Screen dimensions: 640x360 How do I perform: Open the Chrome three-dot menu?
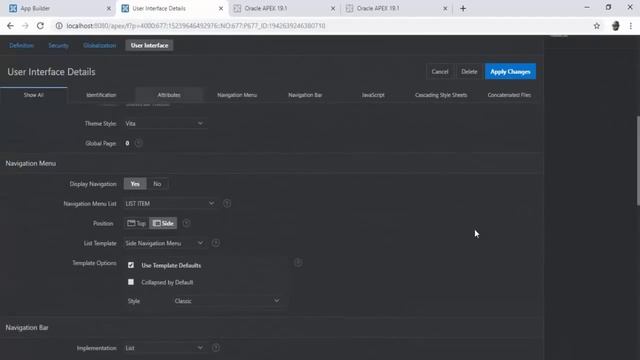[631, 26]
